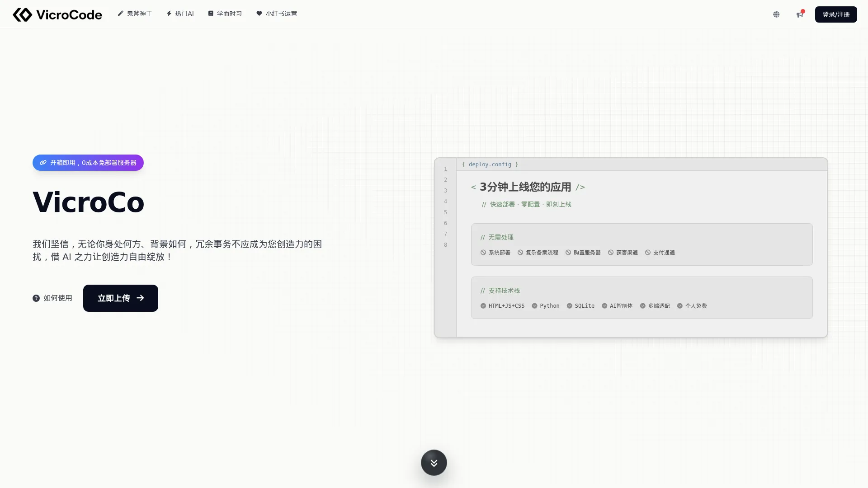Image resolution: width=868 pixels, height=488 pixels.
Task: Click the VicroCode logo
Action: click(x=57, y=14)
